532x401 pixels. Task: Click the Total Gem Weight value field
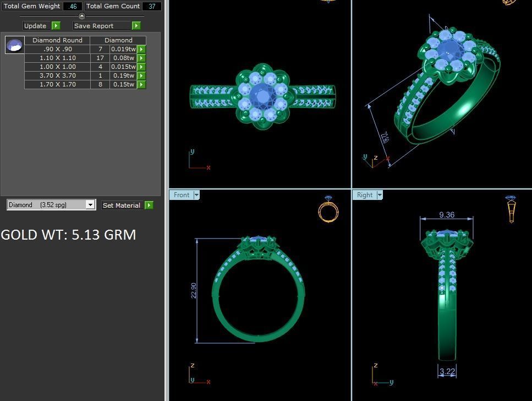click(x=73, y=6)
